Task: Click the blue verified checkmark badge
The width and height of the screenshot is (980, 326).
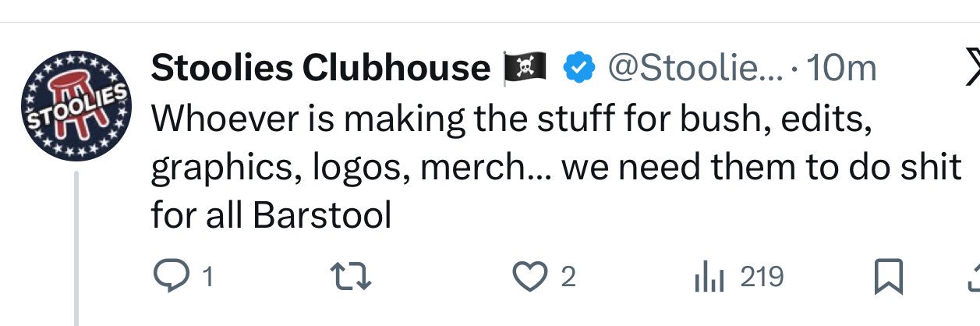Action: click(578, 69)
